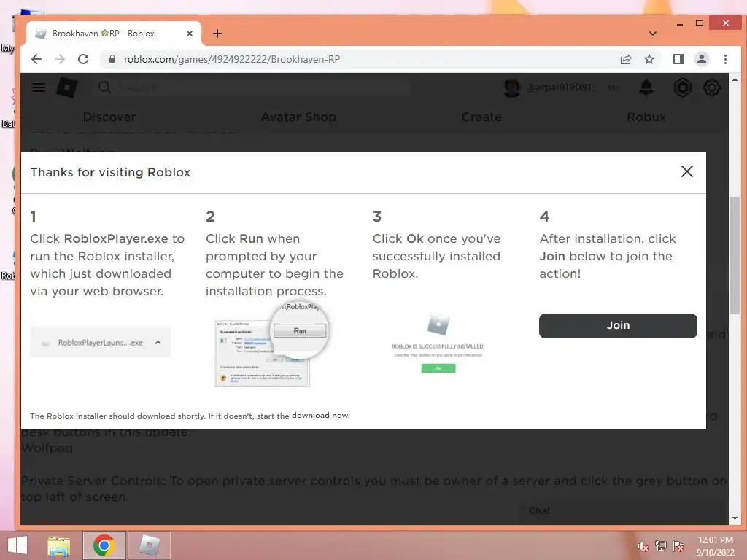Image resolution: width=747 pixels, height=560 pixels.
Task: Open the Roblox hamburger menu
Action: point(39,87)
